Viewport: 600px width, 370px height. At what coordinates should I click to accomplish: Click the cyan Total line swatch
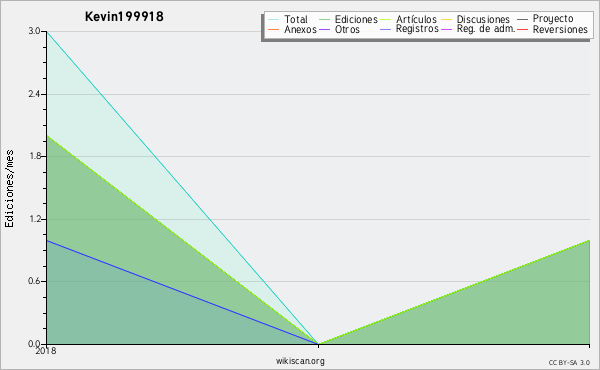coord(274,20)
